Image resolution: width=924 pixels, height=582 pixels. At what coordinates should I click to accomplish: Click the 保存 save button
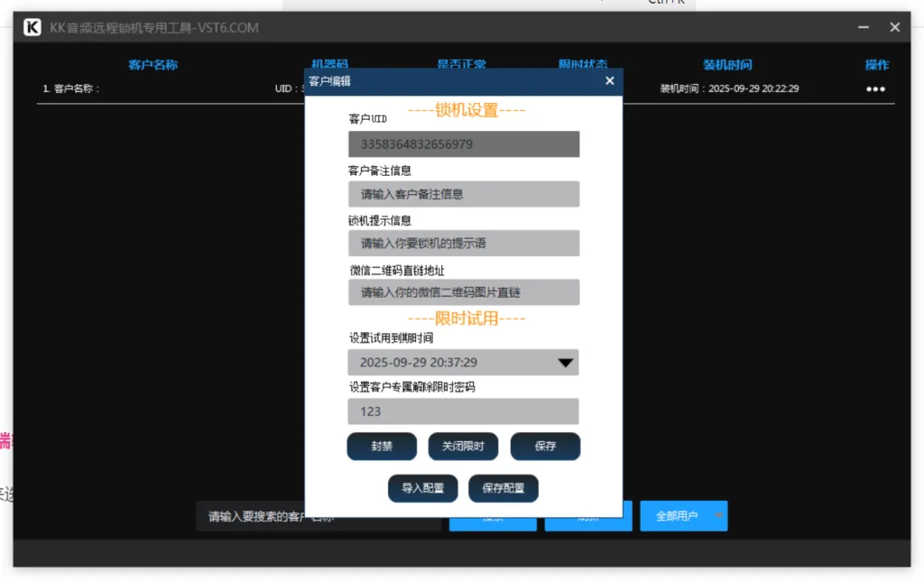[x=545, y=446]
